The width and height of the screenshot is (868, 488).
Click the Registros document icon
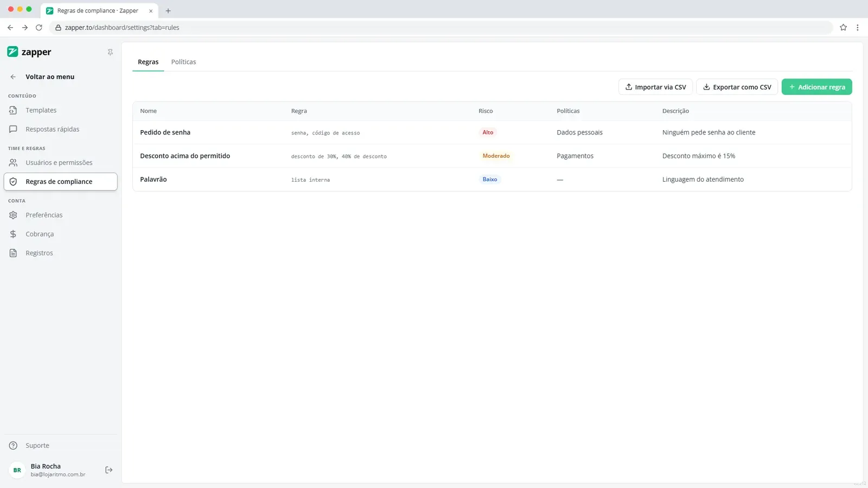point(13,253)
